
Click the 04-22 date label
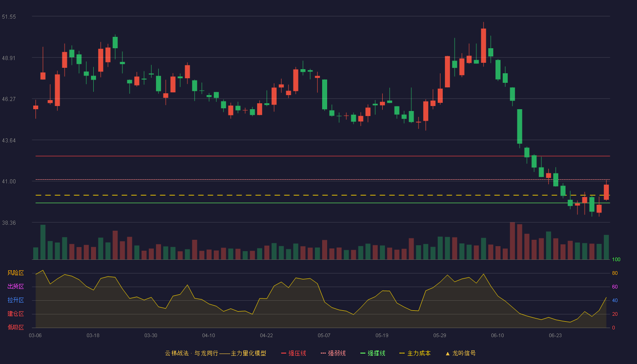click(x=266, y=335)
